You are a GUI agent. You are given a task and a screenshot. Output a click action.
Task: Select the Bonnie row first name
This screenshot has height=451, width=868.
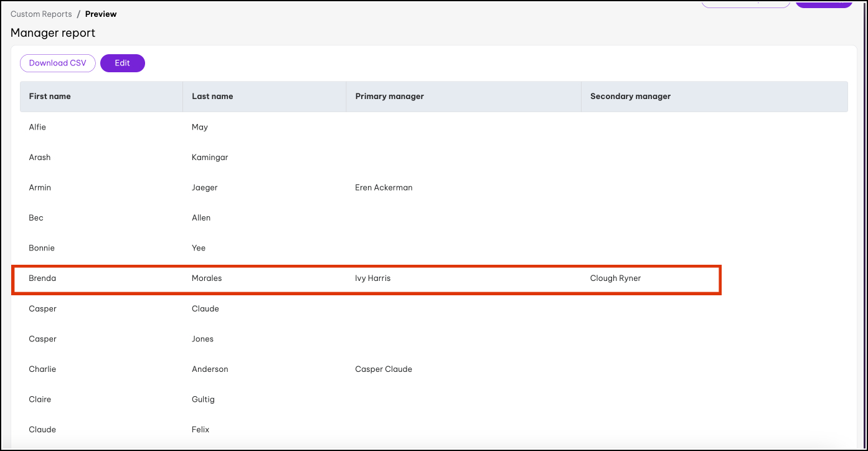(42, 248)
